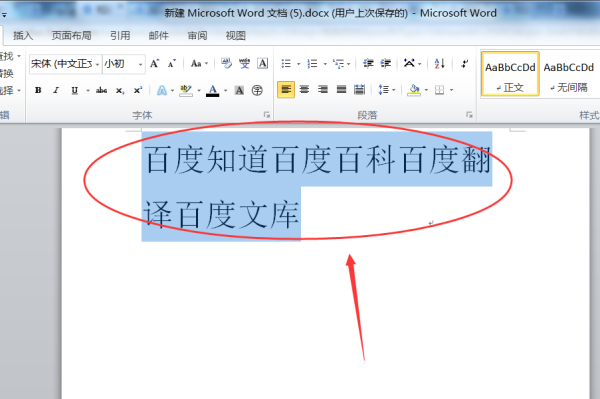
Task: Toggle Italic formatting
Action: [56, 90]
